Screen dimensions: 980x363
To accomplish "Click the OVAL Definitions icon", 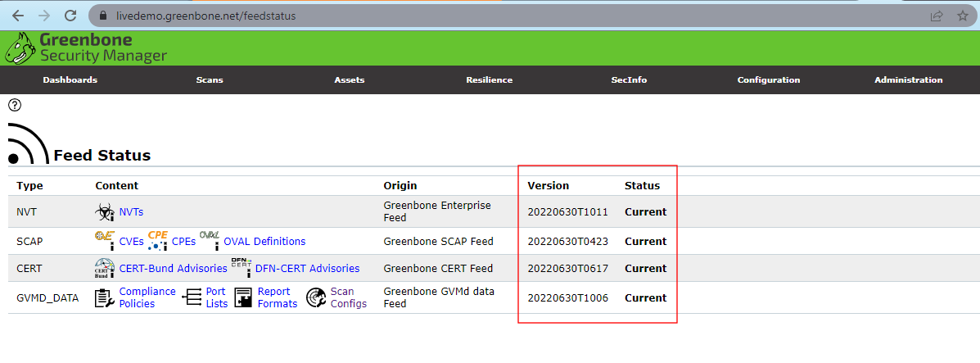I will tap(210, 240).
